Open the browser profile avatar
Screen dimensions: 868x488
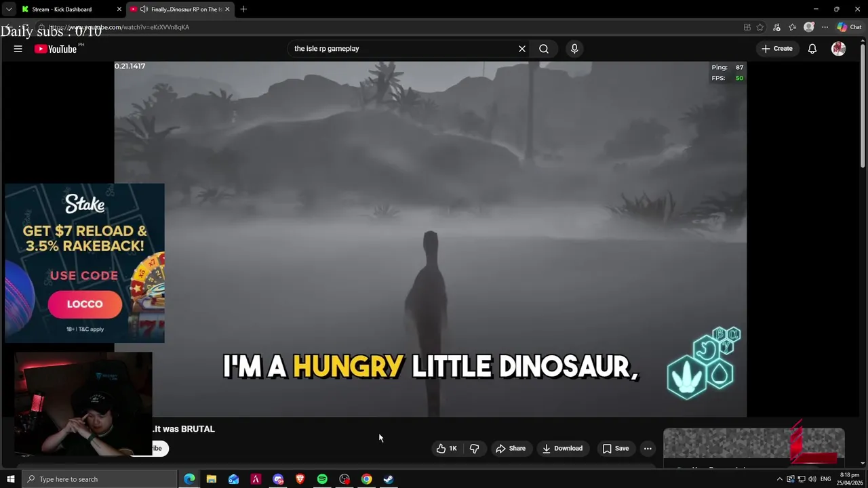tap(809, 27)
